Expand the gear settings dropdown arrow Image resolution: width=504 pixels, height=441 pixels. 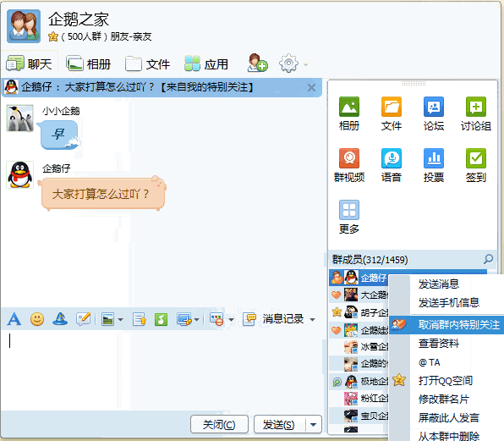305,64
